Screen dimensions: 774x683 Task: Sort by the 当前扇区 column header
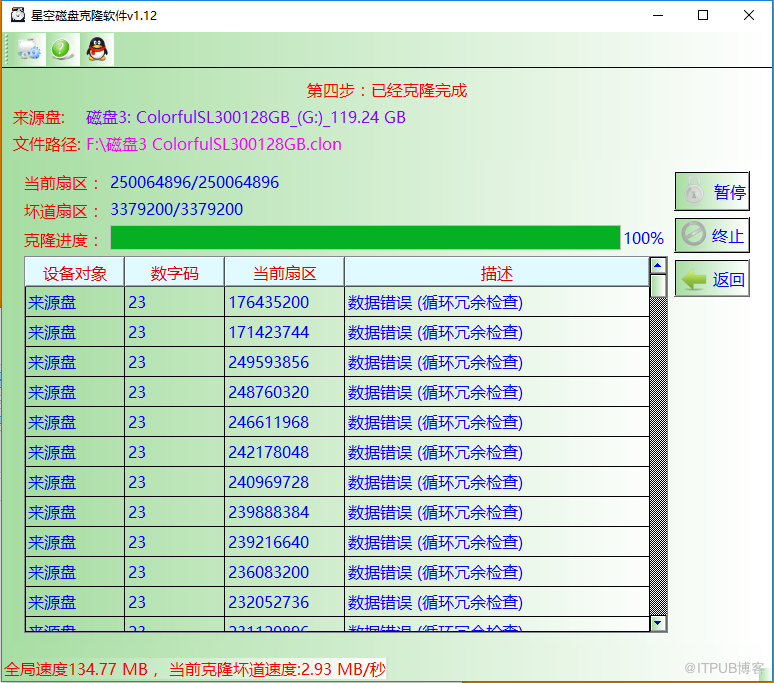(x=284, y=273)
